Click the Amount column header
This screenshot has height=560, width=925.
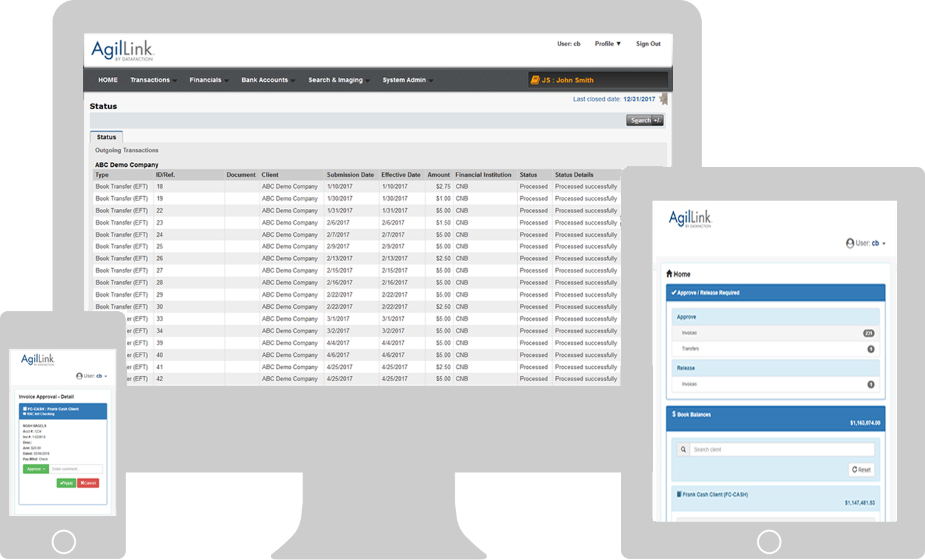click(x=438, y=175)
